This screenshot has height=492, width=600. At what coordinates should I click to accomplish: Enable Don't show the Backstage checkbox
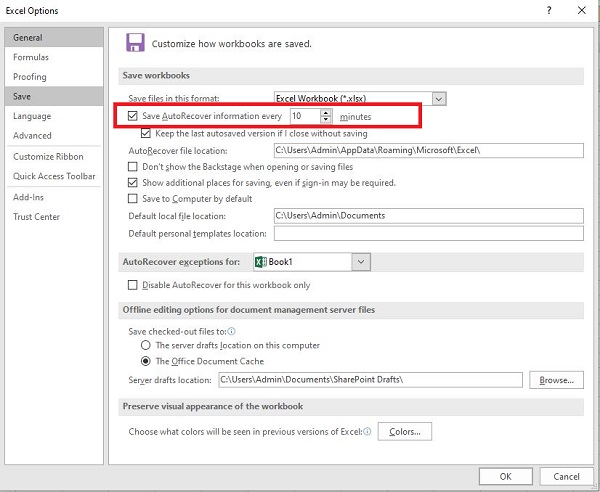click(x=132, y=166)
